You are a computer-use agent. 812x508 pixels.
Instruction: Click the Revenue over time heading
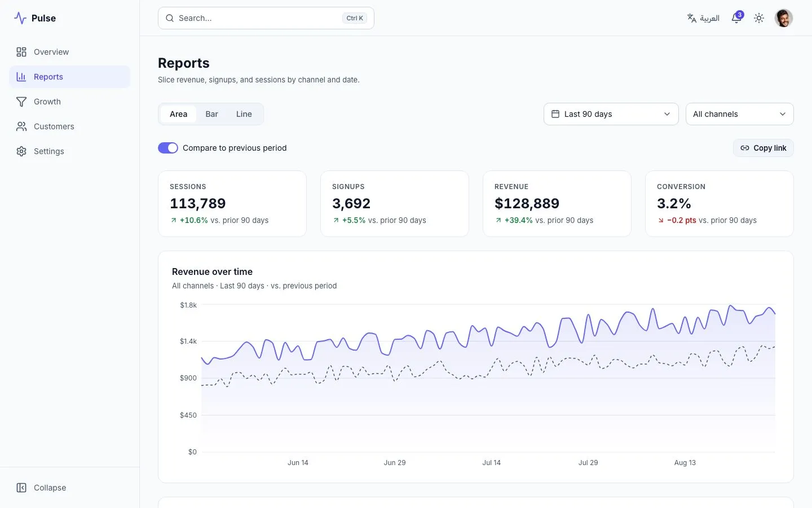point(212,271)
